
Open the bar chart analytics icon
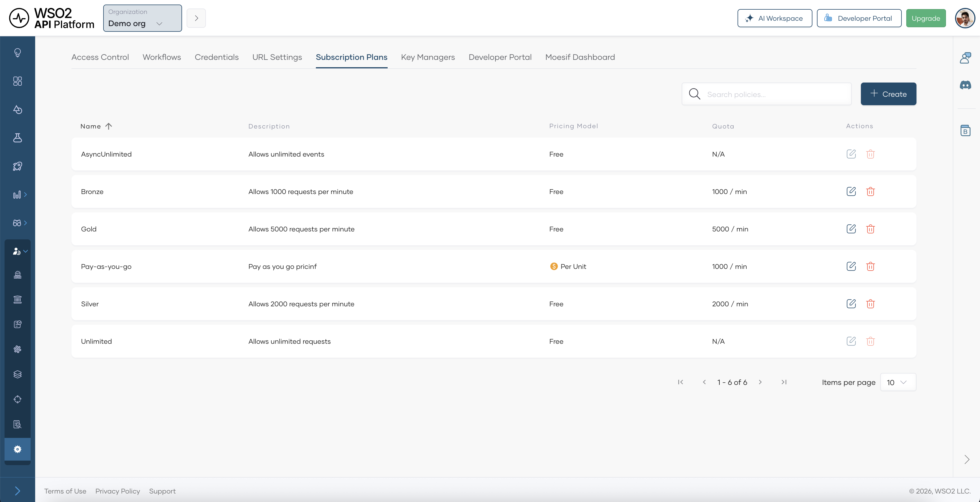17,195
